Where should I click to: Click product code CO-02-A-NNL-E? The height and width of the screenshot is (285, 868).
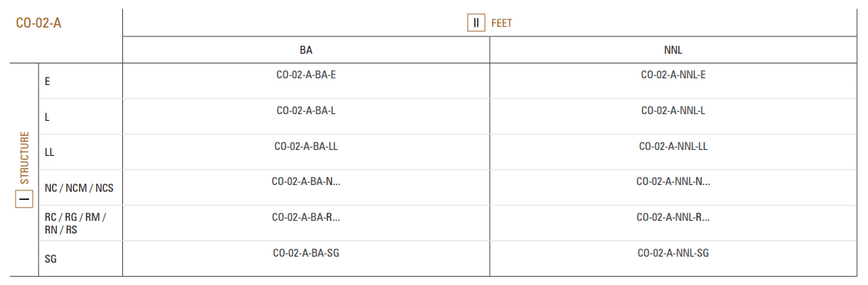pos(673,75)
